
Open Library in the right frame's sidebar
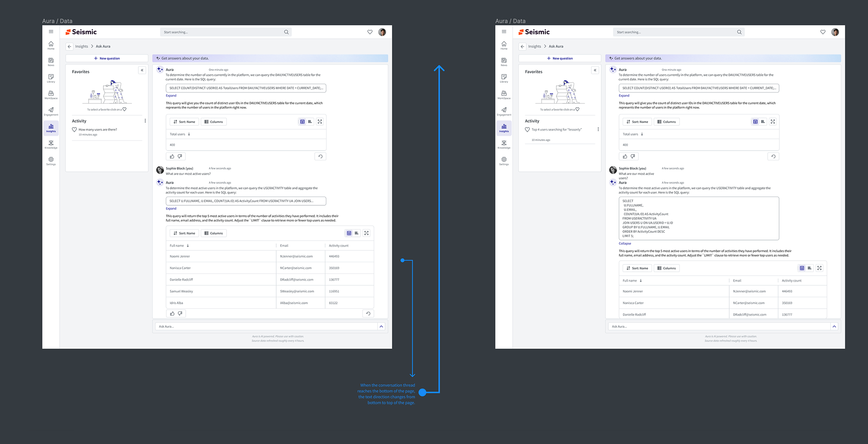click(504, 78)
